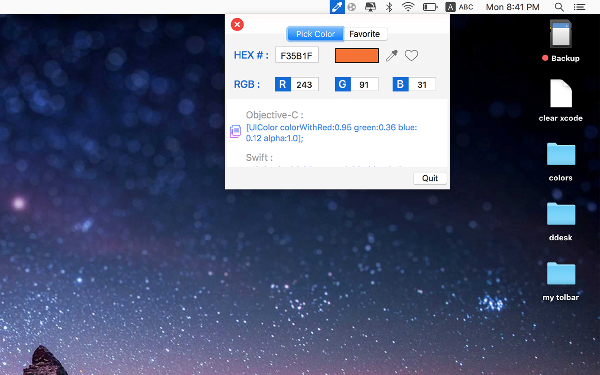The width and height of the screenshot is (600, 375).
Task: Add color to favorites with heart icon
Action: click(411, 56)
